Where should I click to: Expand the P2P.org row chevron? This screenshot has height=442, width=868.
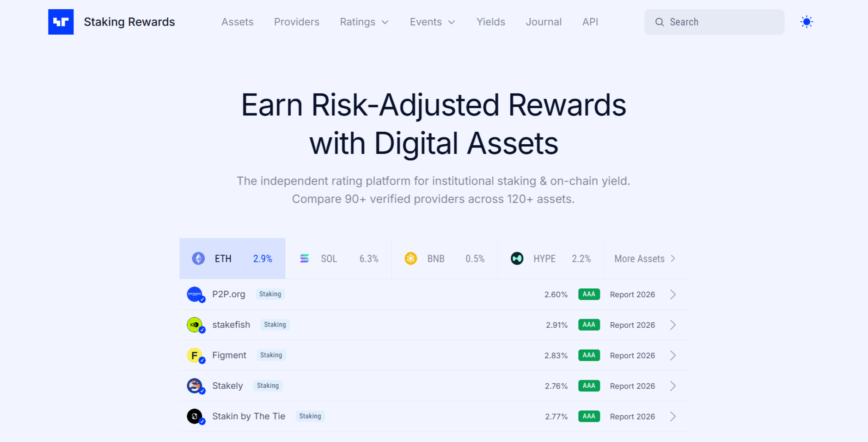pyautogui.click(x=673, y=294)
